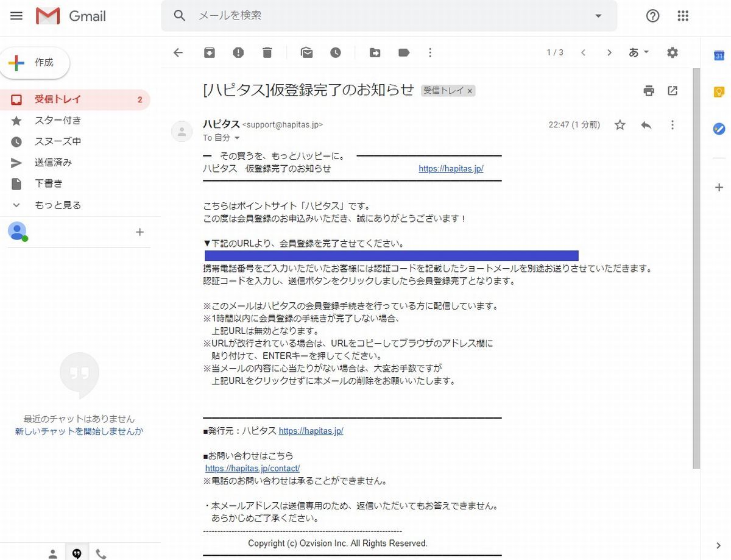Open the input tools あ dropdown
This screenshot has height=560, width=731.
(639, 53)
